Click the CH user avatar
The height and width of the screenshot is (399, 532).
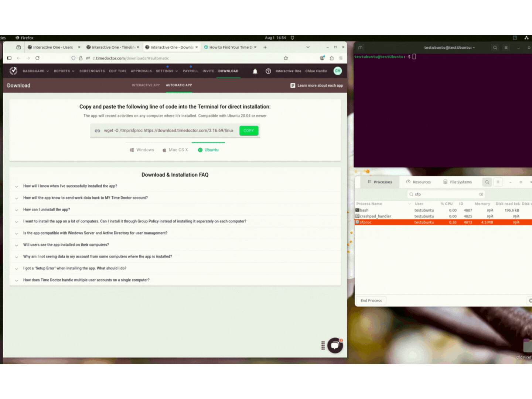tap(338, 71)
